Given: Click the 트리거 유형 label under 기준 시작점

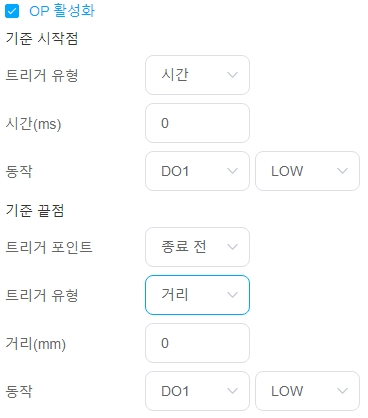Looking at the screenshot, I should (x=42, y=75).
